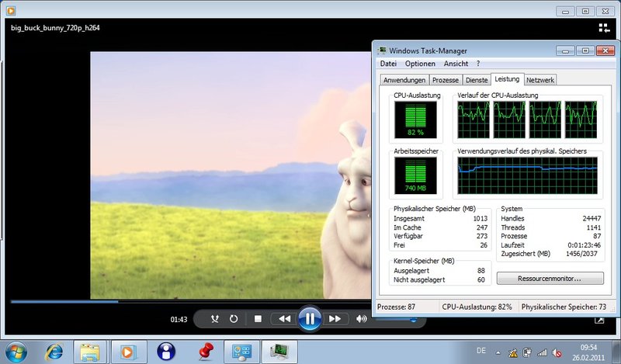The height and width of the screenshot is (364, 621).
Task: Maximize the Windows Task-Manager window
Action: (585, 50)
